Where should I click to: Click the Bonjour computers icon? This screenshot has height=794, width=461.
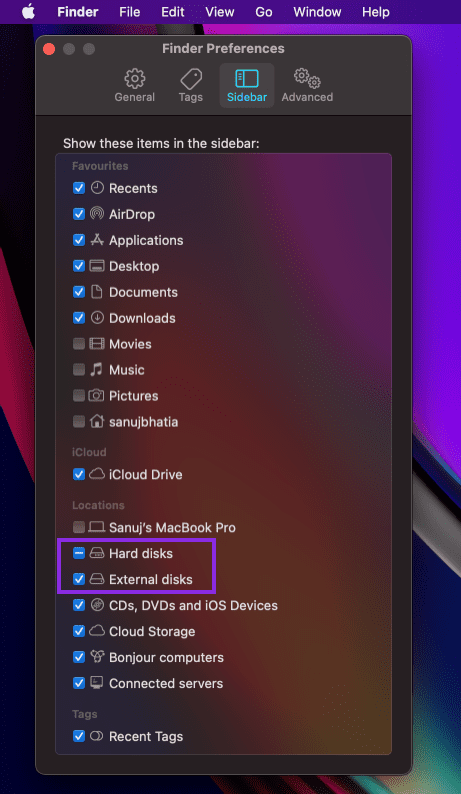click(97, 657)
